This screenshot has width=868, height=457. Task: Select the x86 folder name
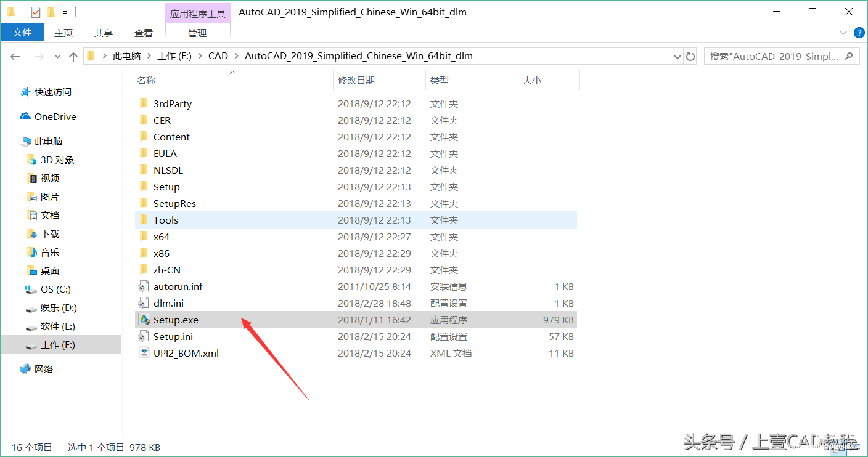coord(162,253)
